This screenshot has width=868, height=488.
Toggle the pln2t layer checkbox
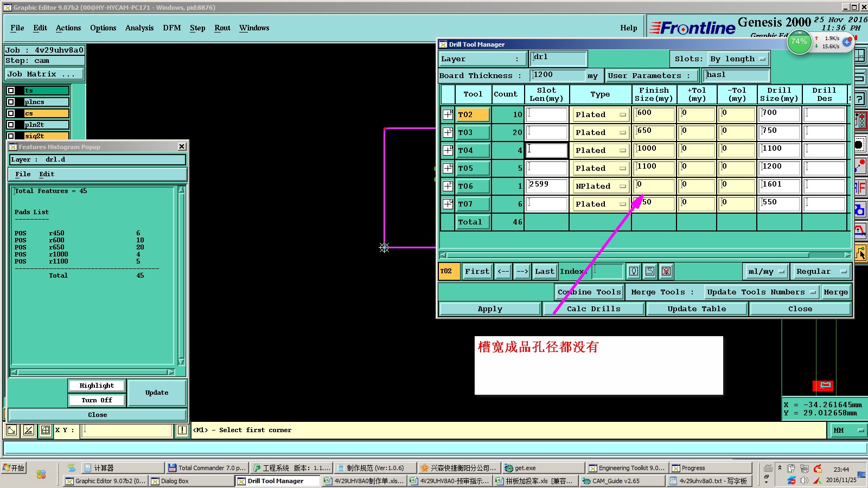[11, 125]
